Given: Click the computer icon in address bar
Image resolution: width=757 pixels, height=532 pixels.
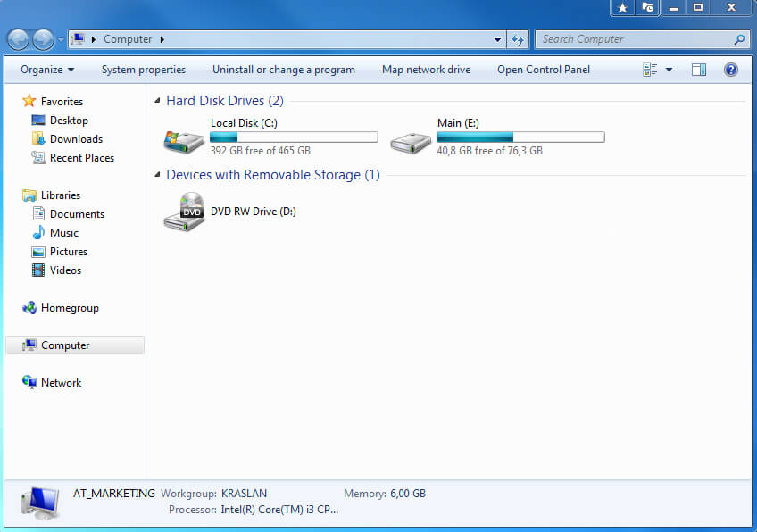Looking at the screenshot, I should (78, 39).
